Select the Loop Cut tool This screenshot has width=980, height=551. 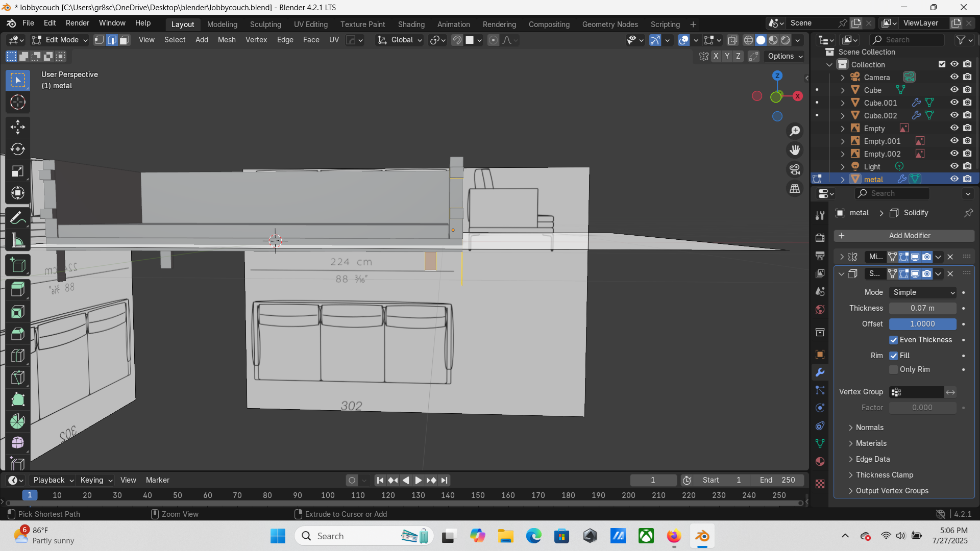point(18,356)
